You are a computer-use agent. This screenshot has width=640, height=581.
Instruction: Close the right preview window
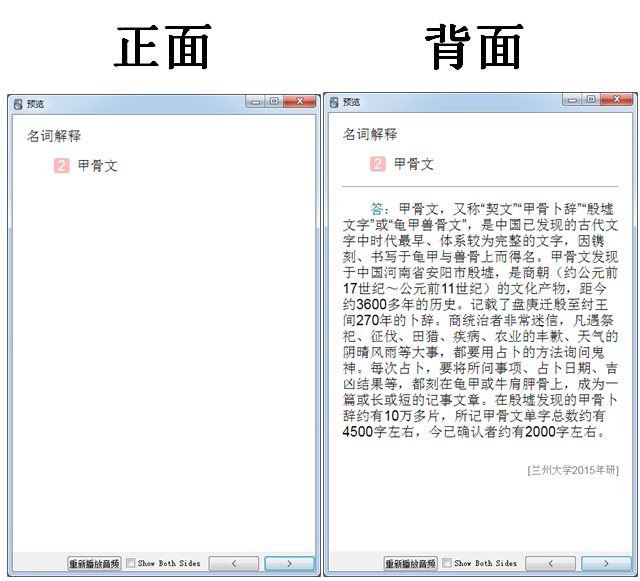tap(617, 99)
